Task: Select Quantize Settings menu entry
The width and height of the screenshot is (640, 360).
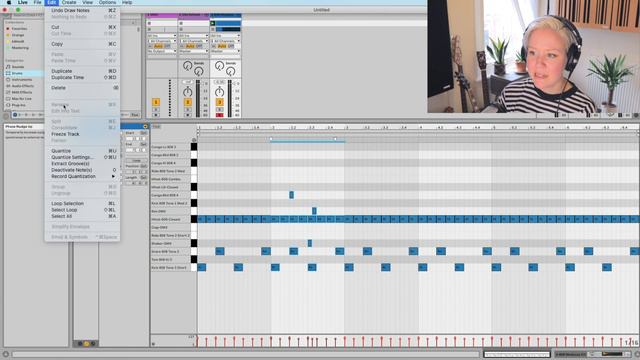Action: click(x=82, y=157)
